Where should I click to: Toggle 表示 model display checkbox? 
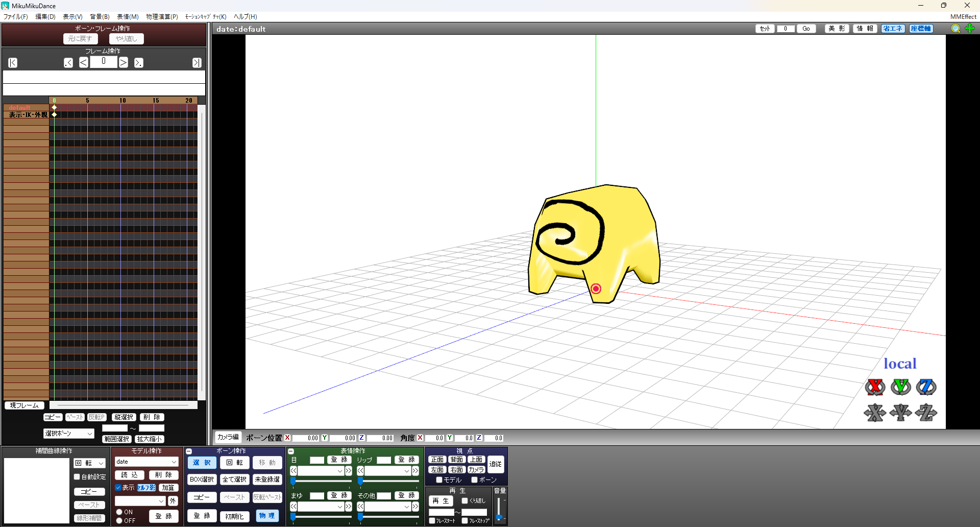(x=118, y=488)
